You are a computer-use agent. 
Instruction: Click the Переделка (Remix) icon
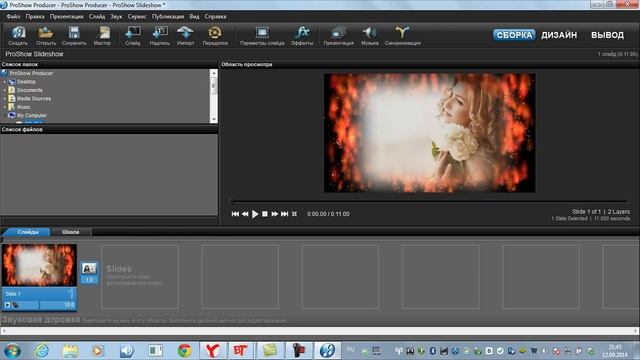215,35
